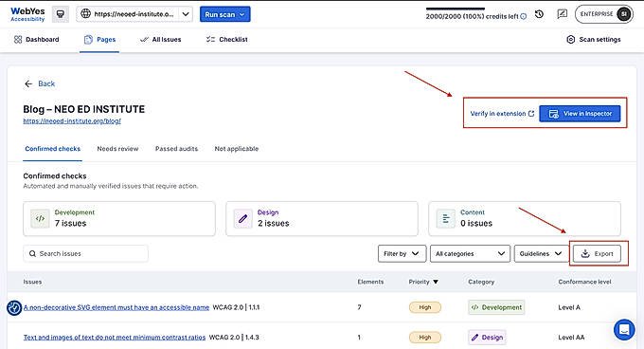The width and height of the screenshot is (644, 349).
Task: Click the Back link text
Action: [x=46, y=83]
